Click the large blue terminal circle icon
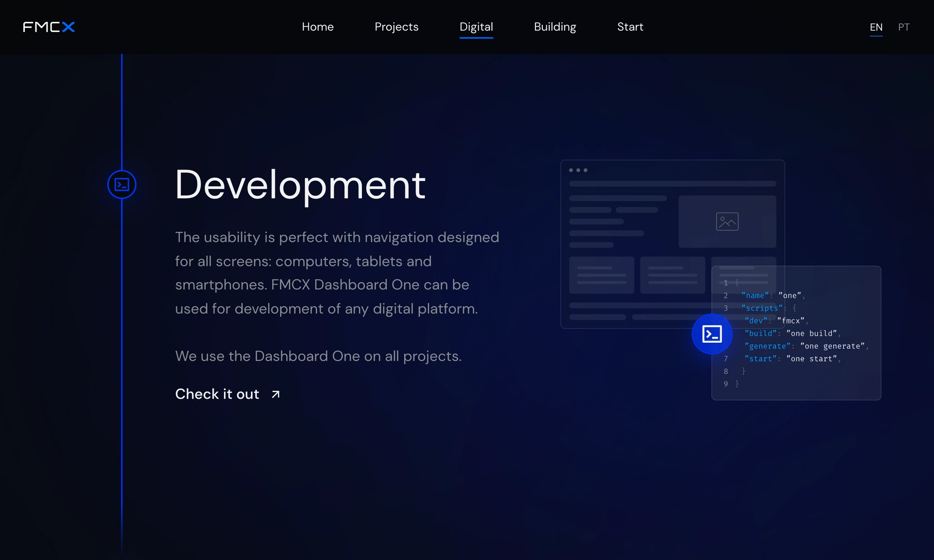The height and width of the screenshot is (560, 934). click(x=712, y=334)
